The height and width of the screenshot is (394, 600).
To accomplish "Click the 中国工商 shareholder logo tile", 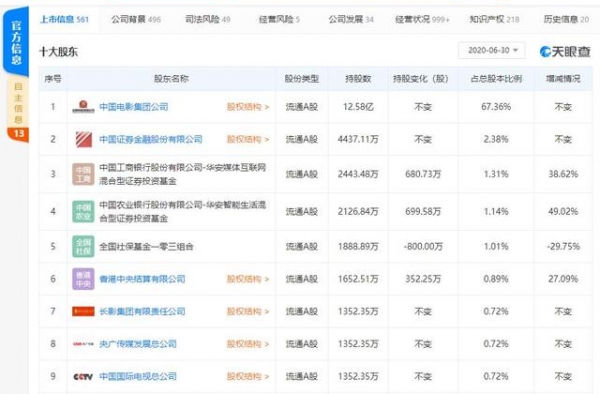I will tap(83, 174).
